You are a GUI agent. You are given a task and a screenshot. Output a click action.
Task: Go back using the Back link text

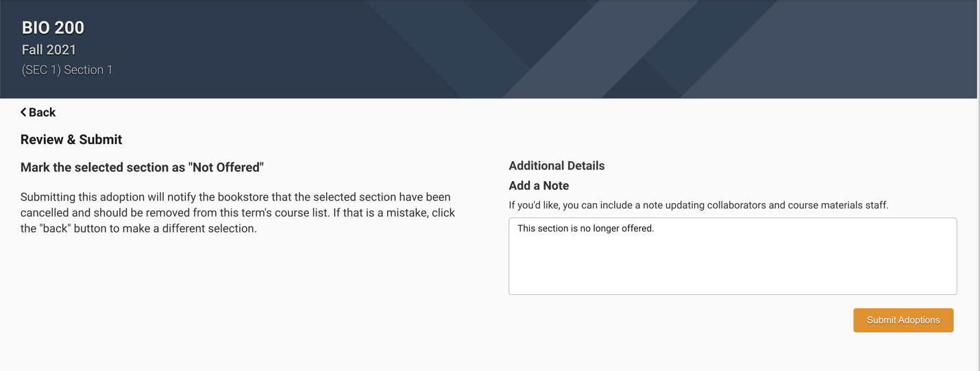point(42,112)
